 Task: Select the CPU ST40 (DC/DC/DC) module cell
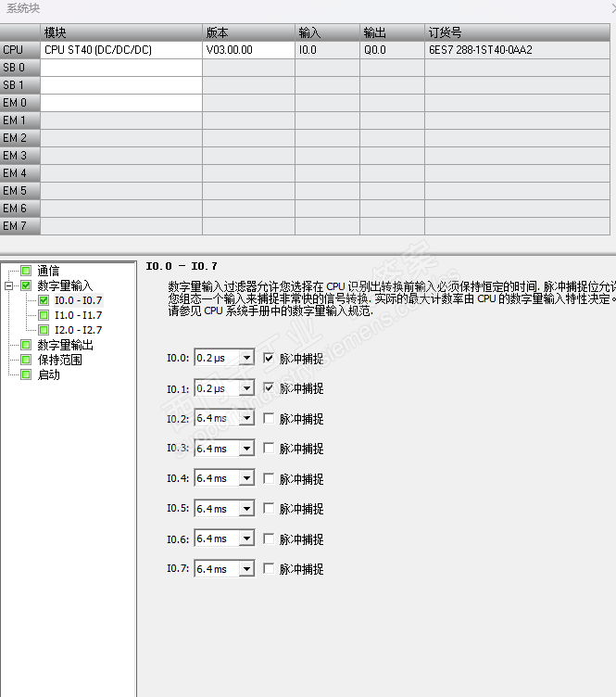pyautogui.click(x=121, y=50)
